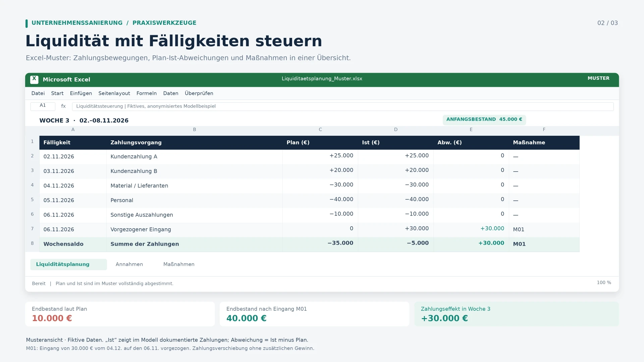Open the Einfügen menu
644x362 pixels.
click(x=81, y=93)
